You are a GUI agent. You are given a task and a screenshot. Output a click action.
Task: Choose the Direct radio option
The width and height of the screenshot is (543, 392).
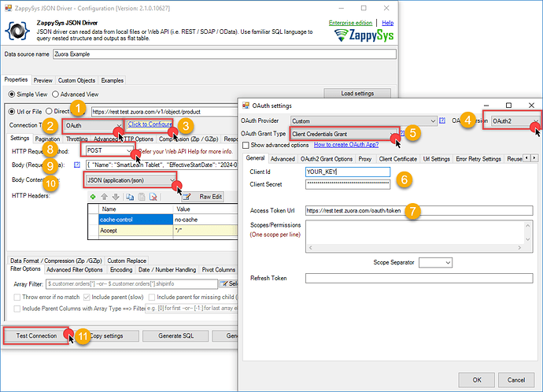pyautogui.click(x=49, y=111)
